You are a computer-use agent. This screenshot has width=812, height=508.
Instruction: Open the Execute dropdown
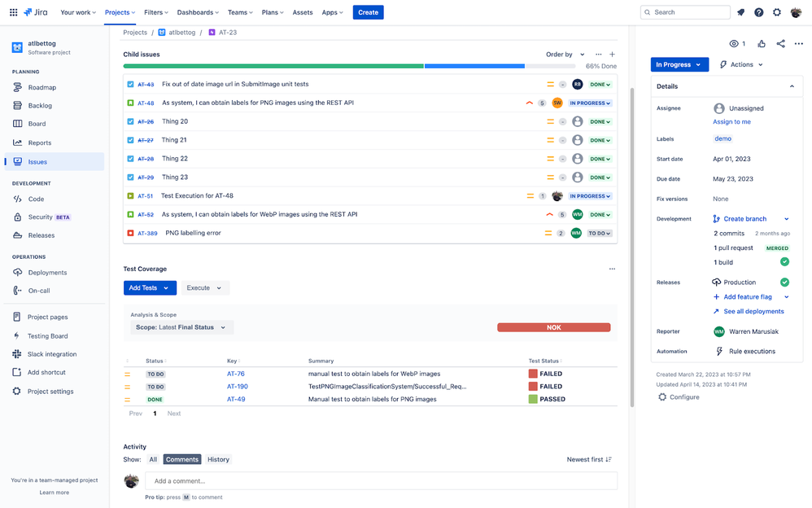(204, 288)
